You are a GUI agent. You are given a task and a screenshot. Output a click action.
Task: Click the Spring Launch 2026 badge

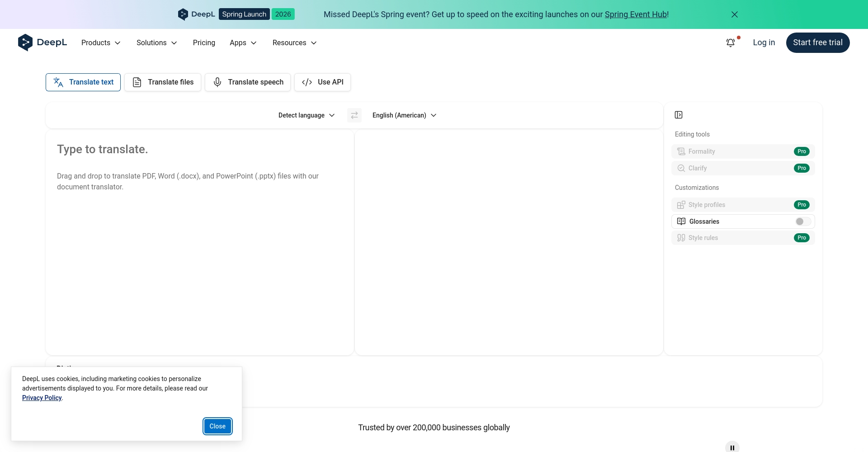pos(257,14)
